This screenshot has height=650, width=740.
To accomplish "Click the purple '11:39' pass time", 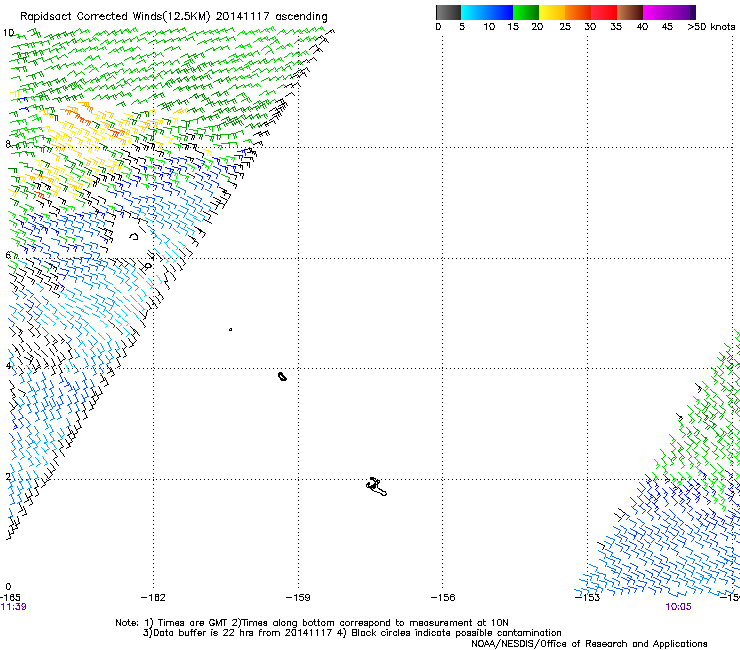I will (14, 607).
